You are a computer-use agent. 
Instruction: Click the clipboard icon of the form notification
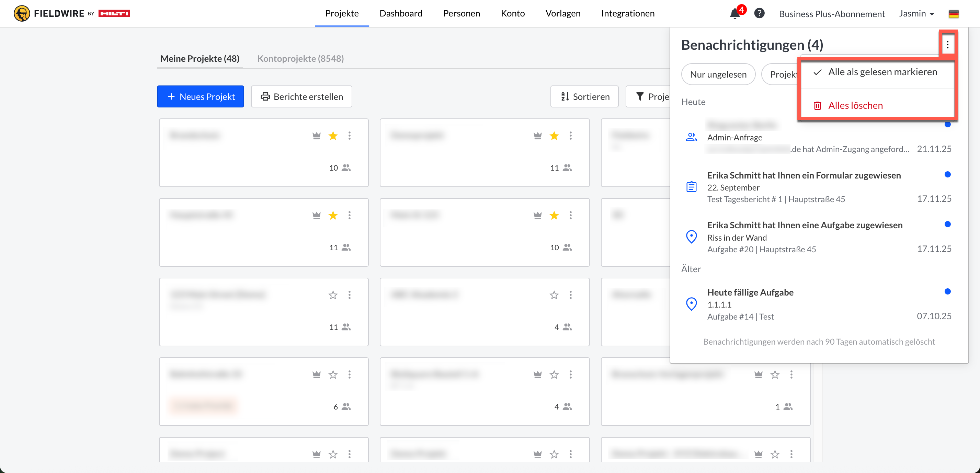(691, 187)
